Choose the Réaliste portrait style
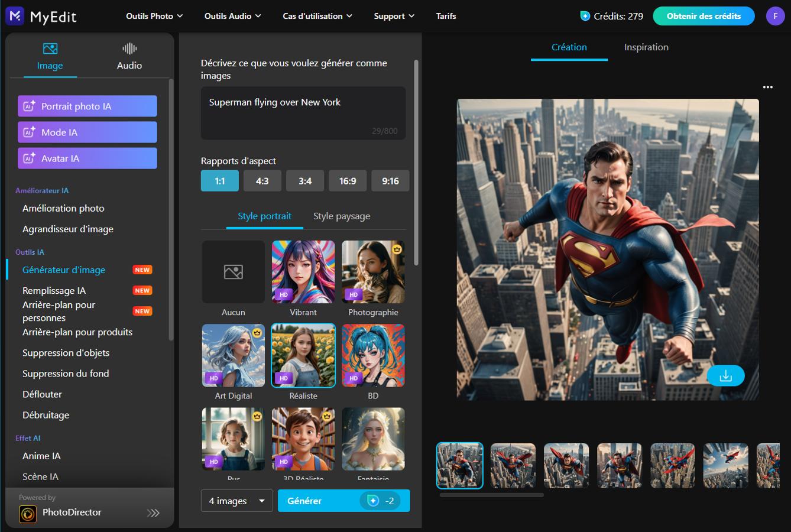Viewport: 791px width, 532px height. tap(303, 355)
